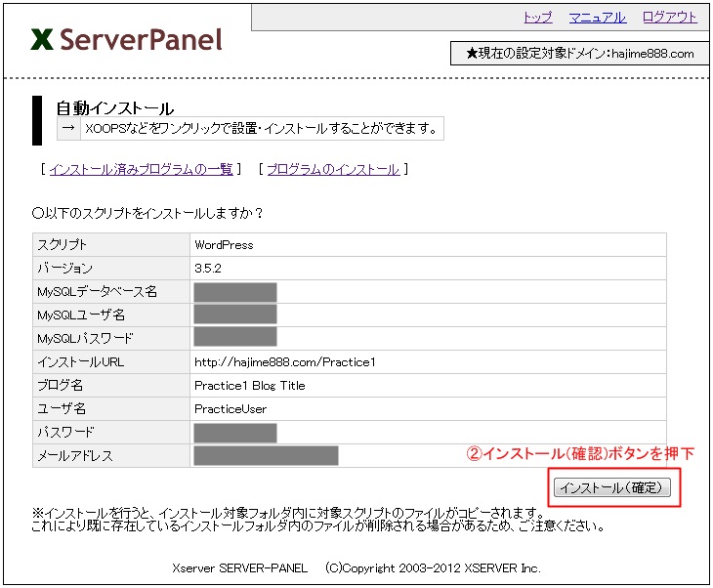Click the version value 3.5.2
713x588 pixels.
(x=208, y=269)
